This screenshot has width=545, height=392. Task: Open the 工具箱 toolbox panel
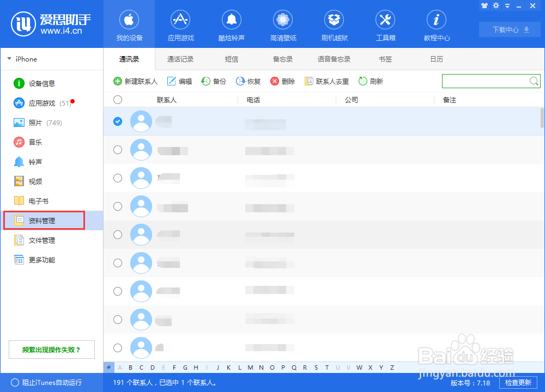point(385,24)
